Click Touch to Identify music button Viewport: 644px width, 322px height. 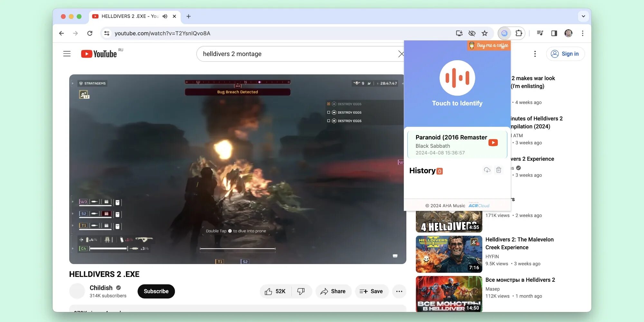coord(457,78)
